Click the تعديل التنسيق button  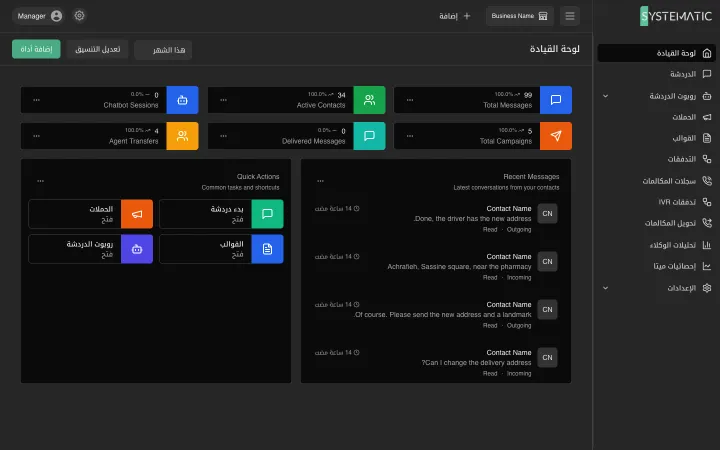pyautogui.click(x=97, y=49)
